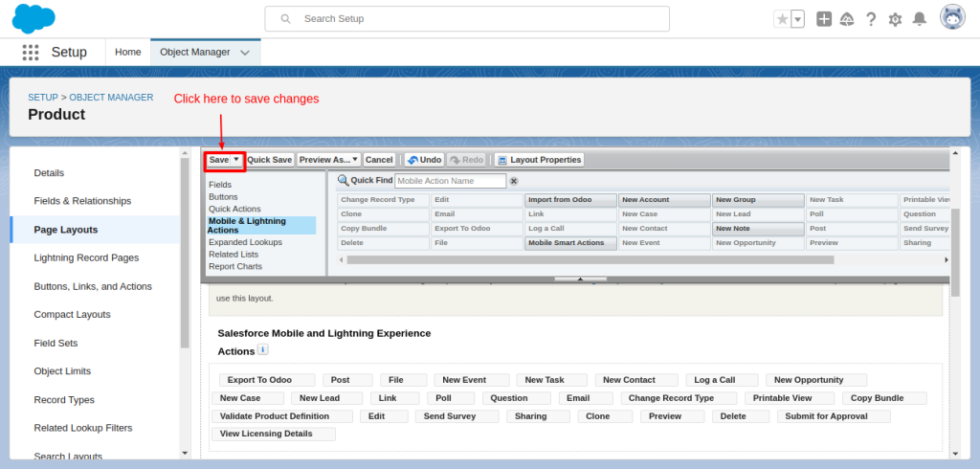Select Quick Actions palette category
Image resolution: width=980 pixels, height=469 pixels.
click(x=234, y=209)
